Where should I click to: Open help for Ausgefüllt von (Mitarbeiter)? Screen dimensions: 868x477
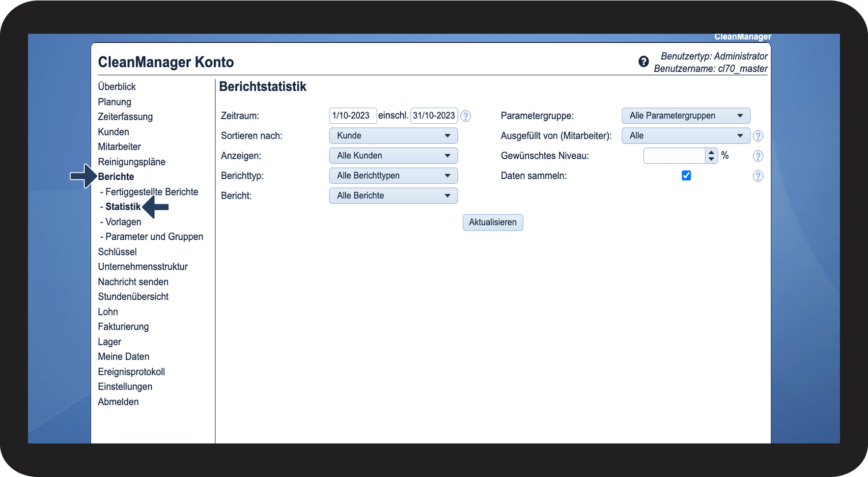[x=758, y=136]
